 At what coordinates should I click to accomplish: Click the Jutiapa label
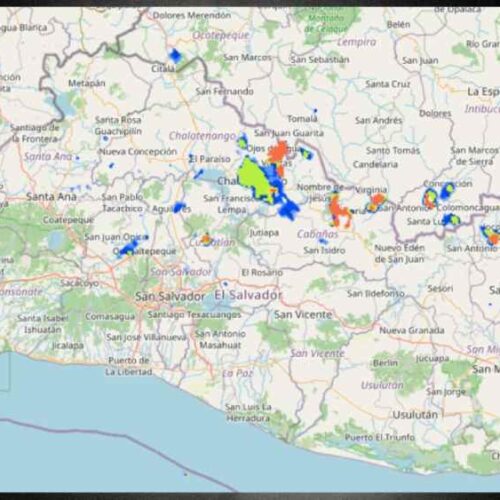pos(264,233)
